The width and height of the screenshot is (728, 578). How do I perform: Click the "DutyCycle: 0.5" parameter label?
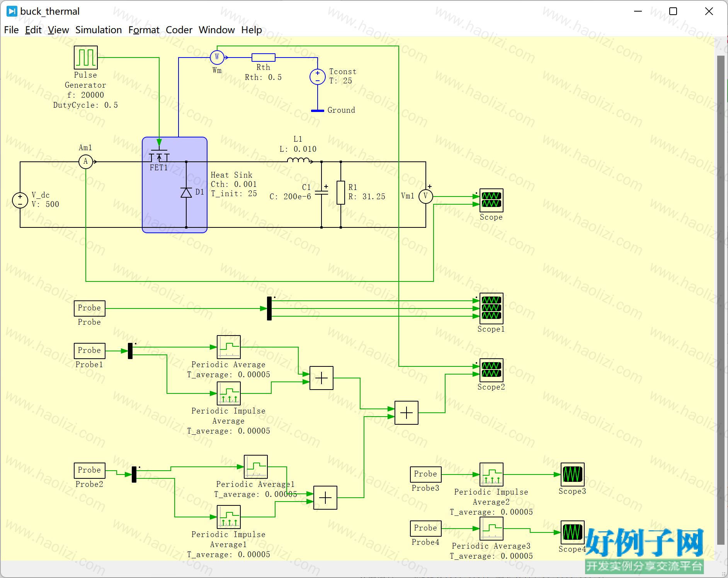[85, 105]
